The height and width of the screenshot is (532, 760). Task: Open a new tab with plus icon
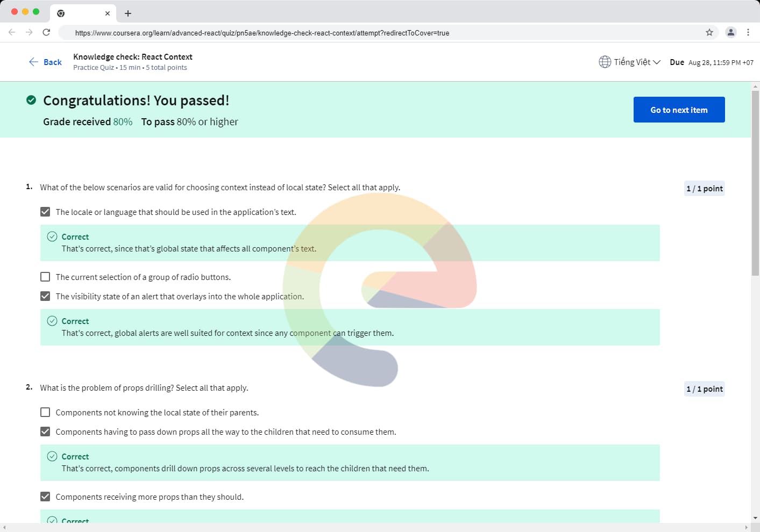[x=128, y=13]
